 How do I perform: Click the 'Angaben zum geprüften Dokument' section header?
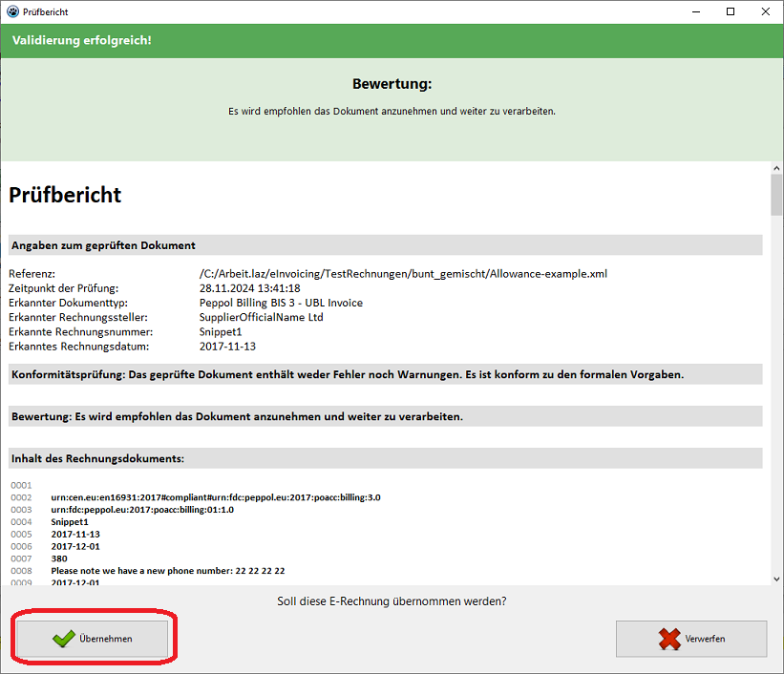[x=103, y=245]
